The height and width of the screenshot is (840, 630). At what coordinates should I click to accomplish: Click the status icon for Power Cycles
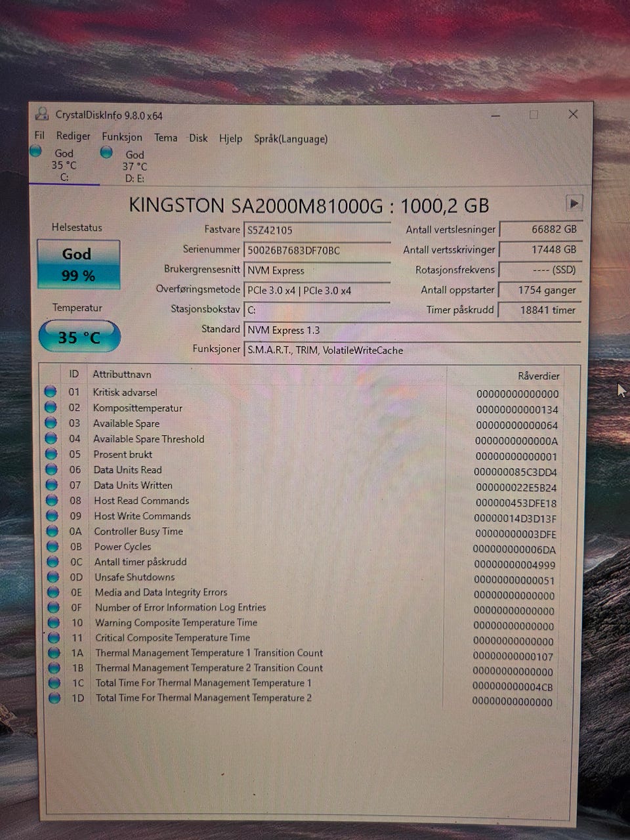pos(52,546)
